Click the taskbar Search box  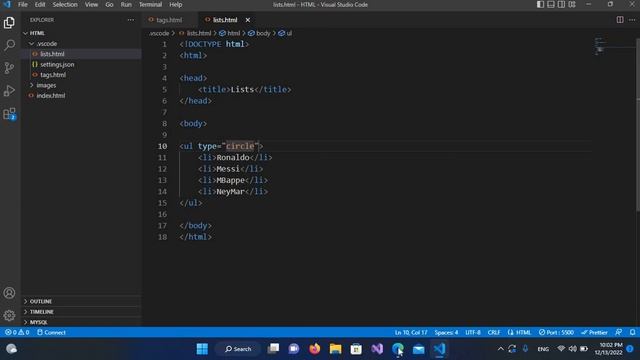click(238, 349)
